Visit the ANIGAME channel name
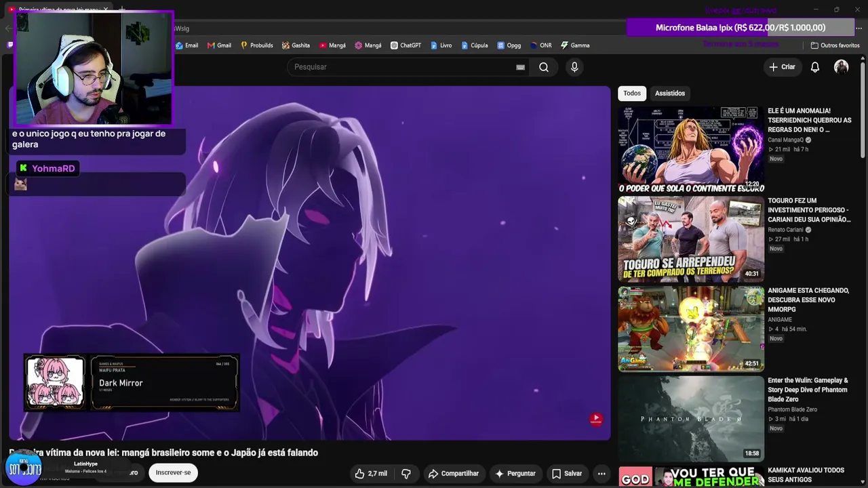This screenshot has width=868, height=488. (x=780, y=319)
